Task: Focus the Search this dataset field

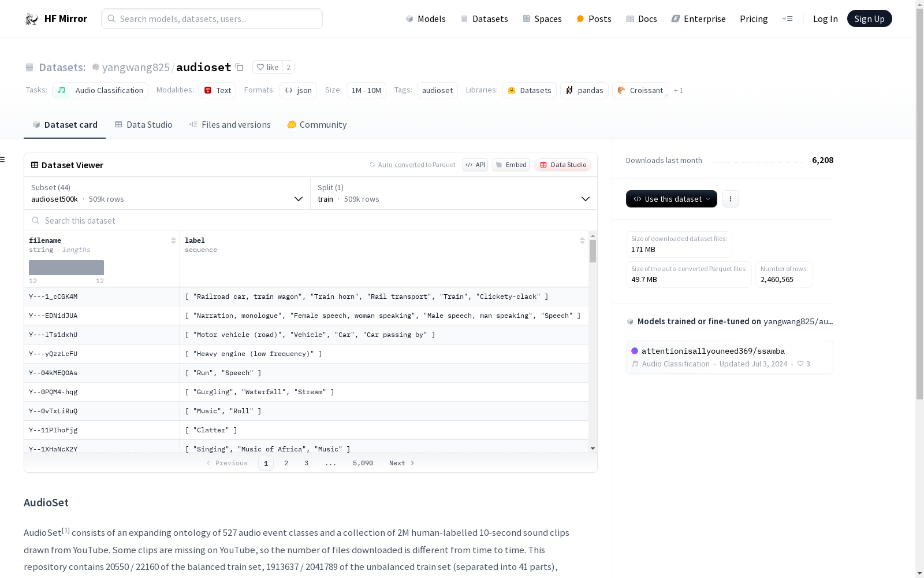Action: coord(311,220)
